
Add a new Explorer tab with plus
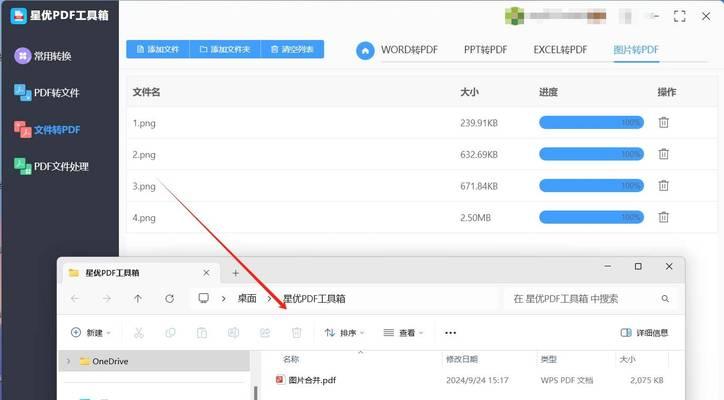tap(235, 273)
